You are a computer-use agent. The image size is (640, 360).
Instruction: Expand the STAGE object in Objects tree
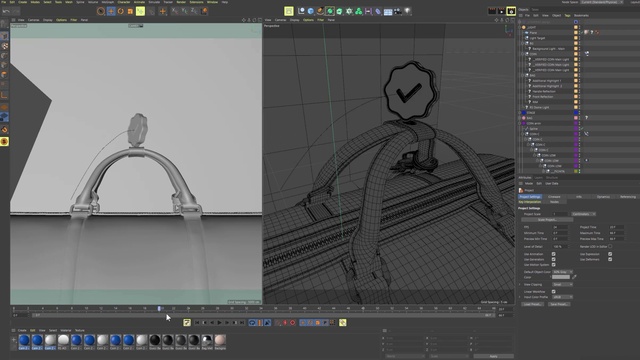click(x=520, y=113)
